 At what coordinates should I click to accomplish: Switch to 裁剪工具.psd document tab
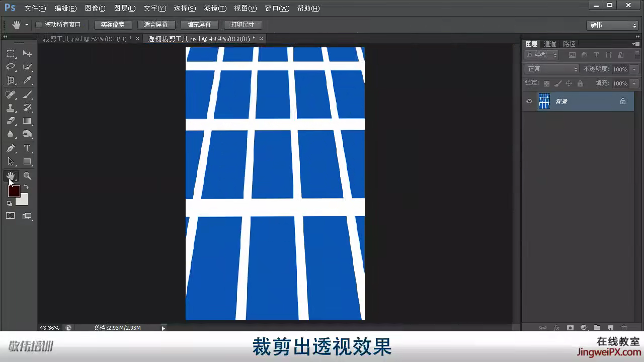click(x=87, y=39)
